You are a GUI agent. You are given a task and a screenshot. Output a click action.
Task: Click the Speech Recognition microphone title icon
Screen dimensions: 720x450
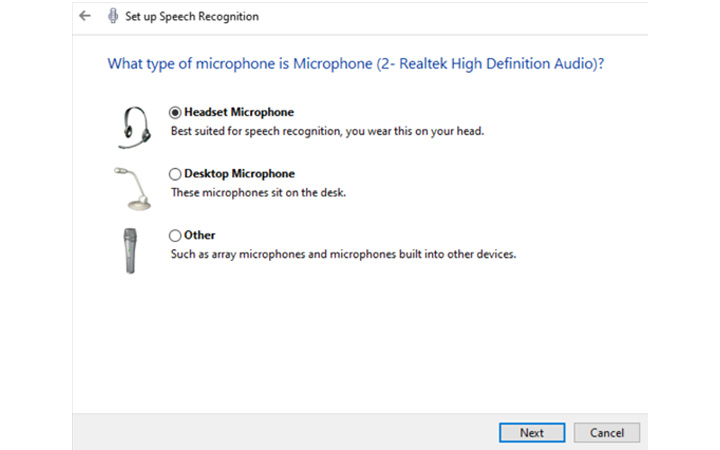coord(112,16)
